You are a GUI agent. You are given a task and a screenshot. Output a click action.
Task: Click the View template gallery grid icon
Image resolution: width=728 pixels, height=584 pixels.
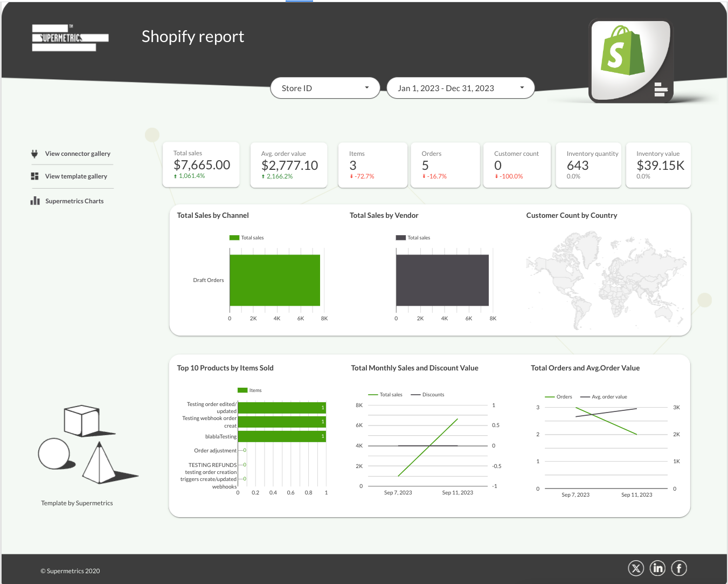[x=34, y=176]
